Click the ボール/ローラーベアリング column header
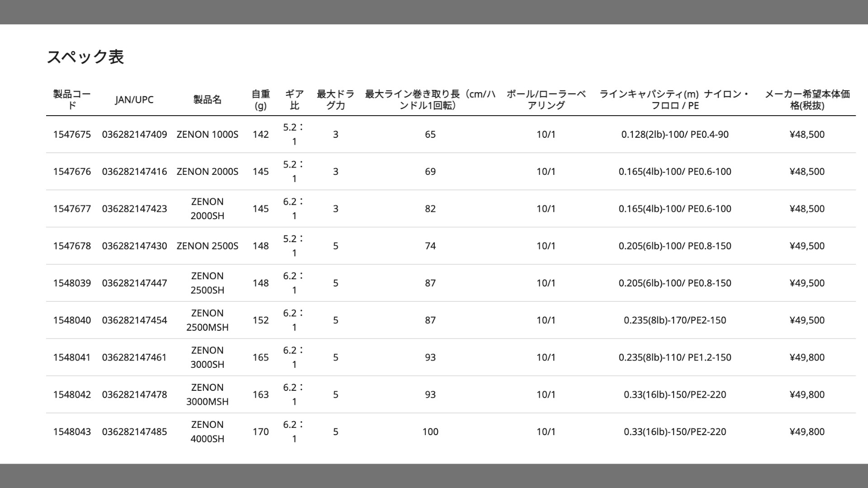The image size is (868, 488). click(546, 99)
